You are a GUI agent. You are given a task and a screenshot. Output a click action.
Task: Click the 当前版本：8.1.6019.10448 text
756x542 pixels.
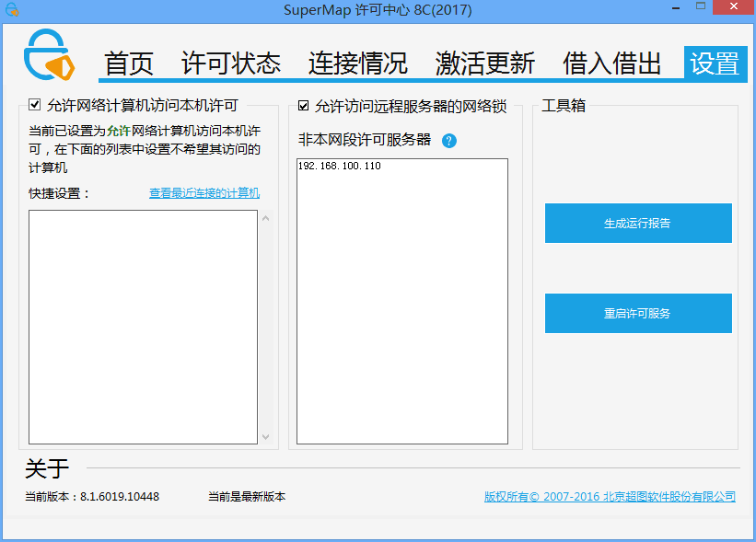coord(92,496)
